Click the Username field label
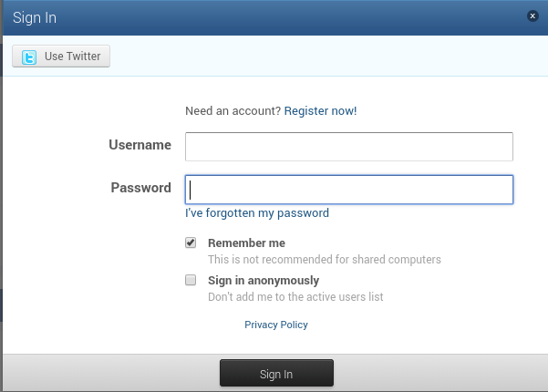The width and height of the screenshot is (548, 392). (140, 145)
